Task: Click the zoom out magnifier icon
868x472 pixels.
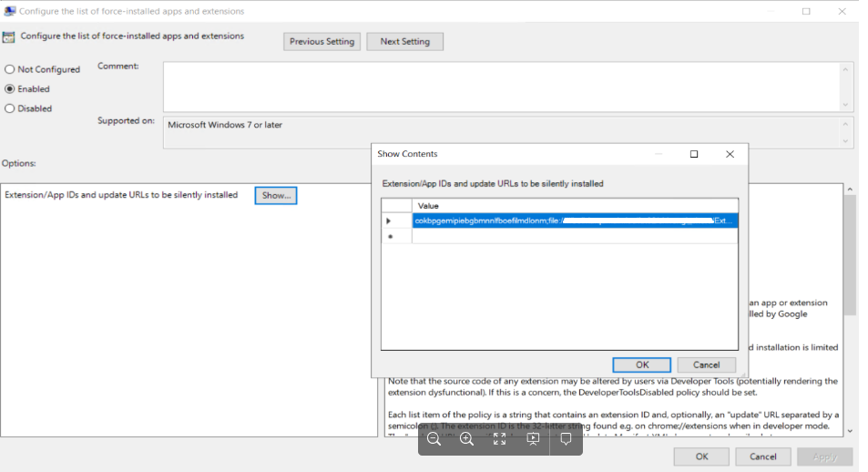Action: click(x=434, y=439)
